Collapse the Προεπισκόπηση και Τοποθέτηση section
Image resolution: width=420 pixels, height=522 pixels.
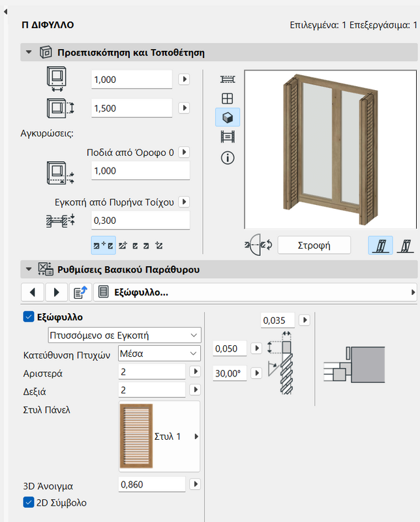click(x=28, y=52)
